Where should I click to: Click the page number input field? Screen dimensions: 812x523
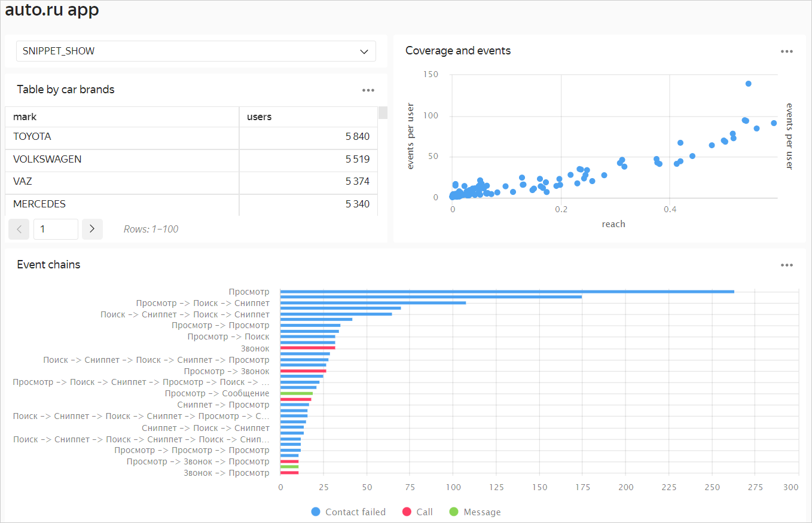[x=56, y=229]
